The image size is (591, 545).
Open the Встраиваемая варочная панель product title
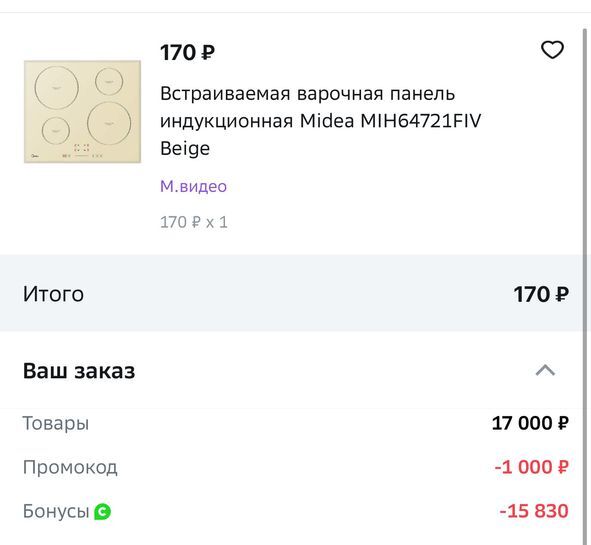point(320,121)
